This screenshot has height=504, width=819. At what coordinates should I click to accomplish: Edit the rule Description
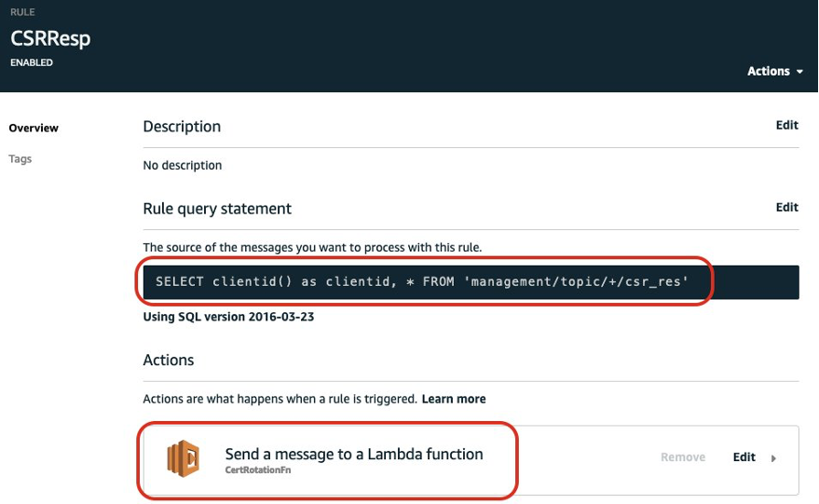point(786,125)
